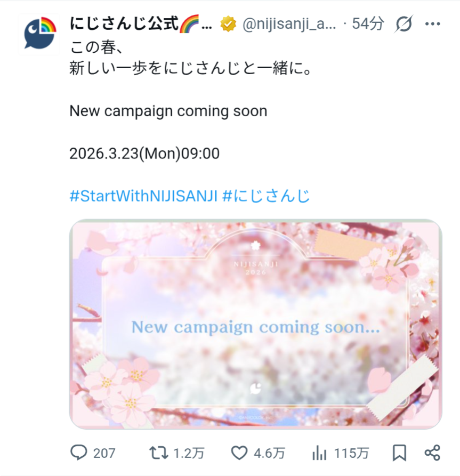This screenshot has width=460, height=476.
Task: Open the @nijisanji_a... handle
Action: [x=289, y=24]
